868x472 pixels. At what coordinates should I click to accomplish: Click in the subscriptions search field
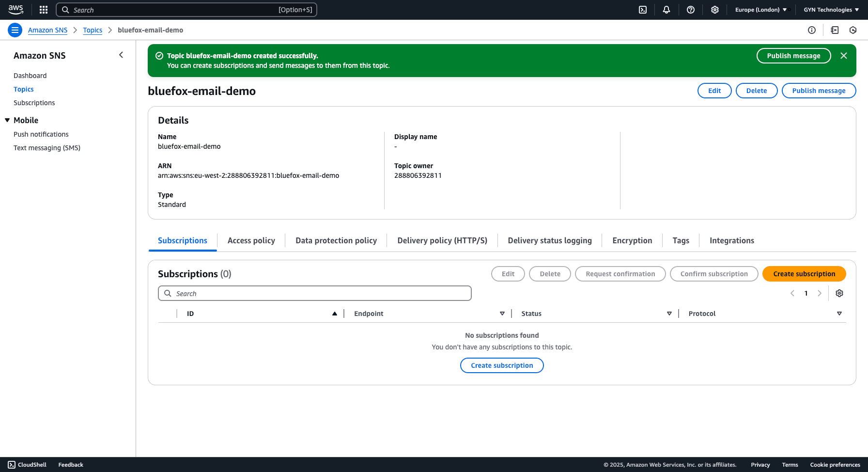[314, 293]
